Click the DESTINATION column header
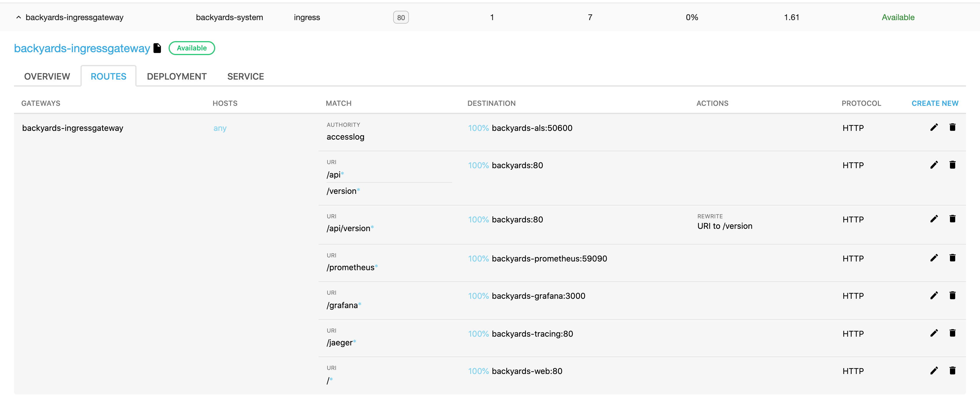This screenshot has height=397, width=980. point(491,103)
